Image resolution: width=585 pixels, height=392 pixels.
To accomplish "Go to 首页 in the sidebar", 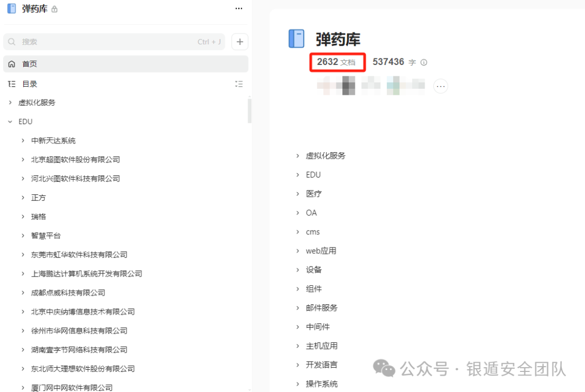I will [x=126, y=64].
